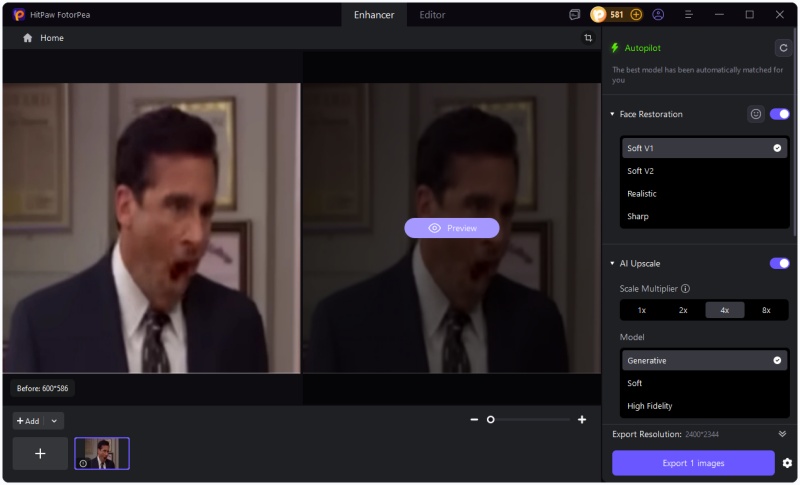
Task: Add more credits with the plus coin icon
Action: (x=636, y=15)
